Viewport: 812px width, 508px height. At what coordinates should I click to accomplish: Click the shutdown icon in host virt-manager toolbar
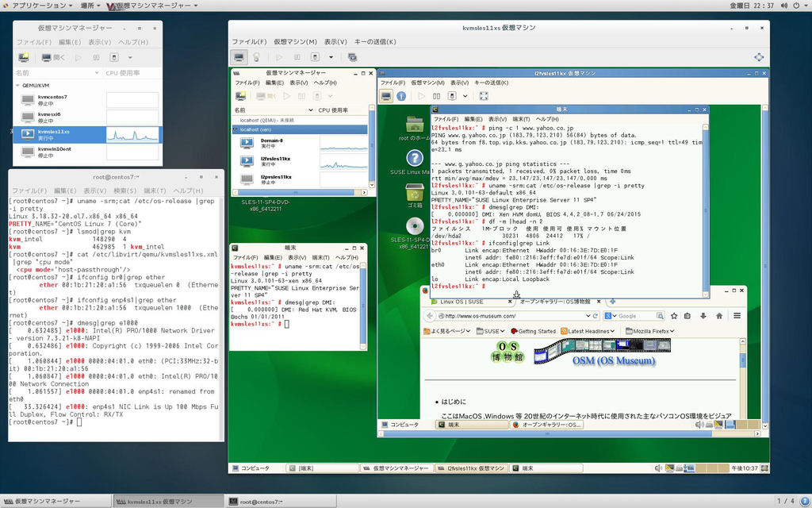(x=114, y=57)
